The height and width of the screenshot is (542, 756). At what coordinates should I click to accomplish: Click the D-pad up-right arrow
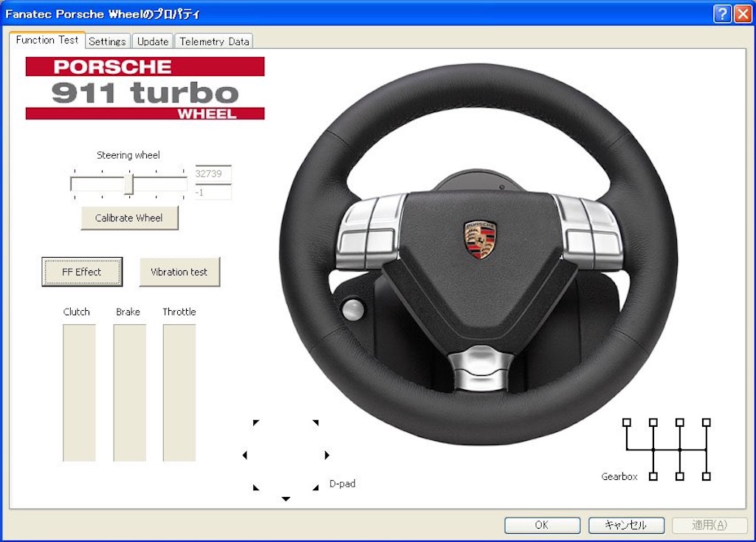tap(315, 422)
